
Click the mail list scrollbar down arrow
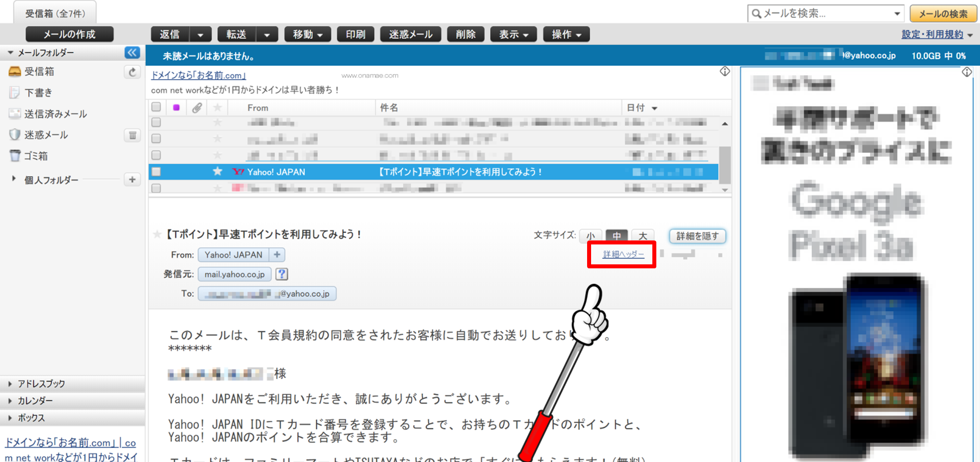point(725,190)
